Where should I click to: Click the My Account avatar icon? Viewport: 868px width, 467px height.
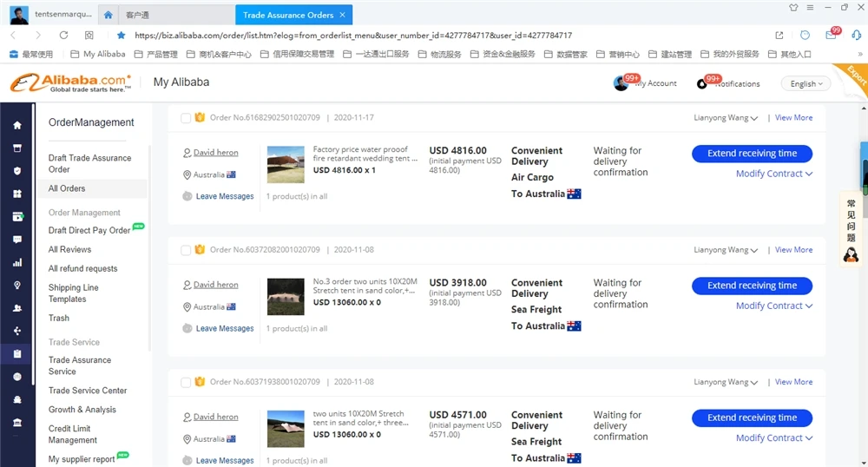621,83
